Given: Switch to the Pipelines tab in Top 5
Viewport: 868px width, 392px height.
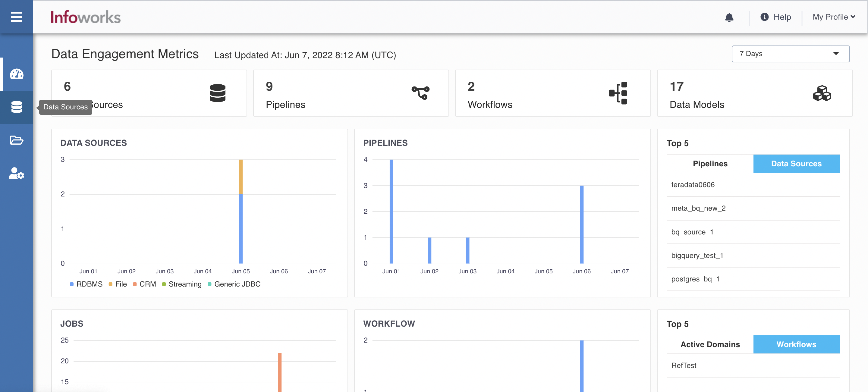Looking at the screenshot, I should 710,164.
